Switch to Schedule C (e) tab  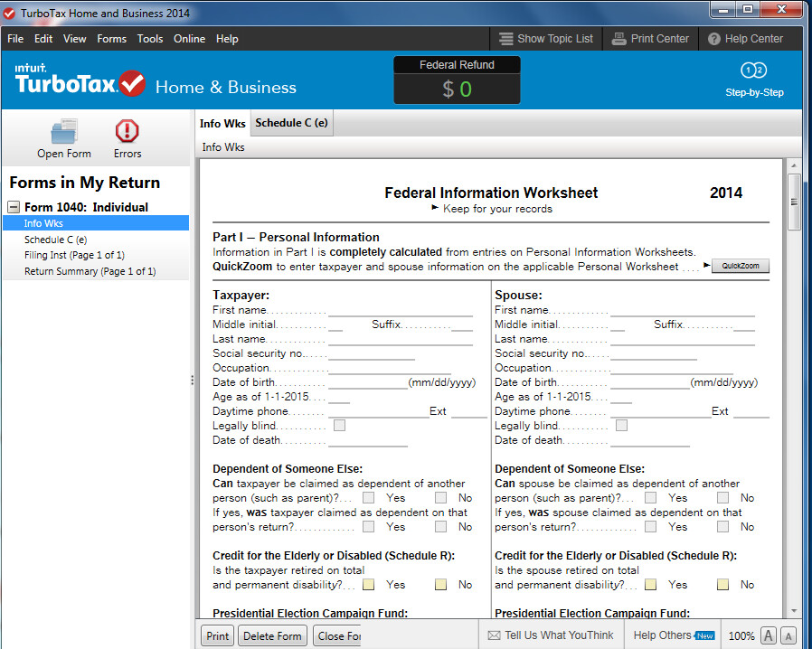(291, 123)
